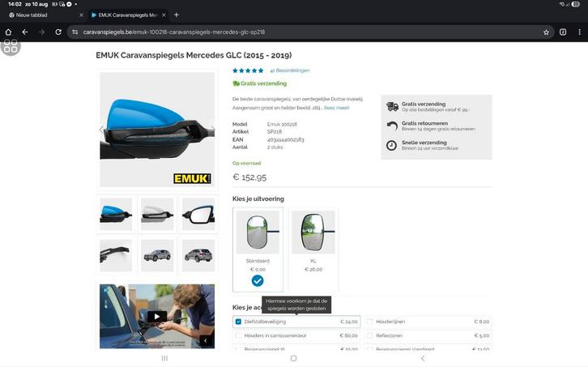Select the black bracket thumbnail
This screenshot has width=588, height=367.
pos(116,255)
